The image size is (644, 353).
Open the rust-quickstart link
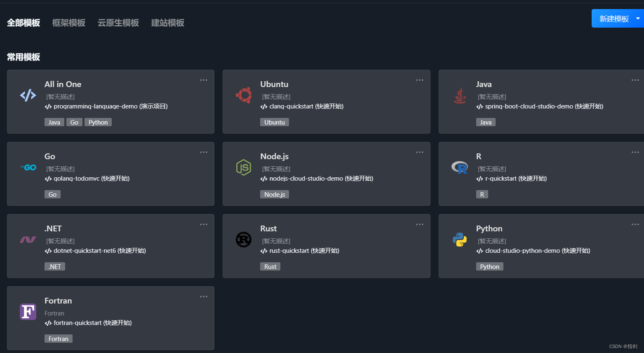pyautogui.click(x=300, y=251)
